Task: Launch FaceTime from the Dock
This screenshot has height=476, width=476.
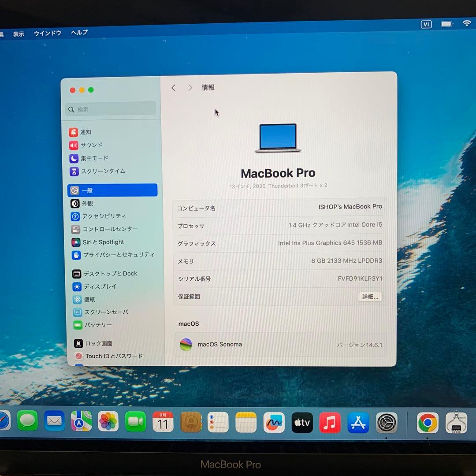Action: (x=135, y=422)
